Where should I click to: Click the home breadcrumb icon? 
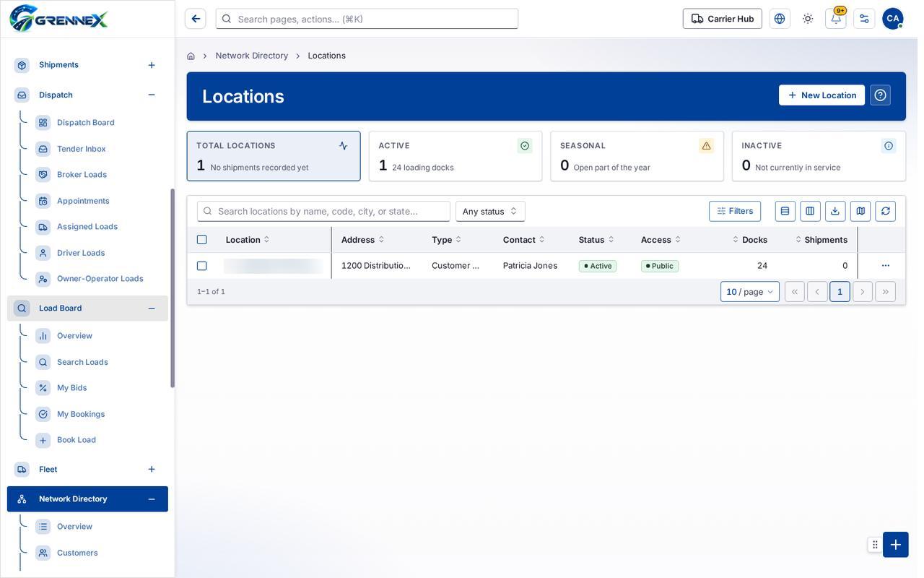(x=191, y=56)
